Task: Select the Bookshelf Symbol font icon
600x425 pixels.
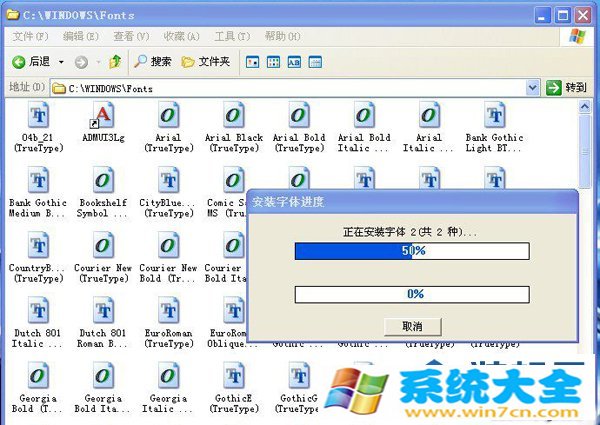Action: coord(103,180)
